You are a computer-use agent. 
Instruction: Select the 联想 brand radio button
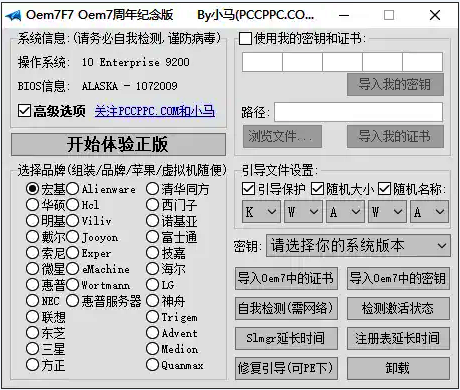point(32,317)
